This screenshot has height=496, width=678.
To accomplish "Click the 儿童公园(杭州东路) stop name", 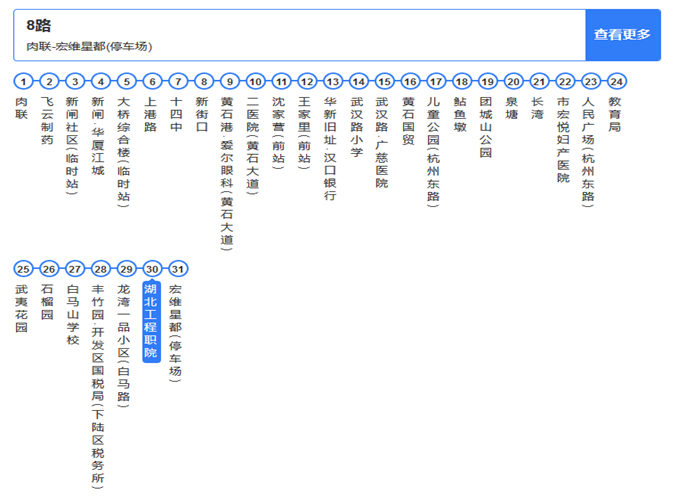I will 433,152.
